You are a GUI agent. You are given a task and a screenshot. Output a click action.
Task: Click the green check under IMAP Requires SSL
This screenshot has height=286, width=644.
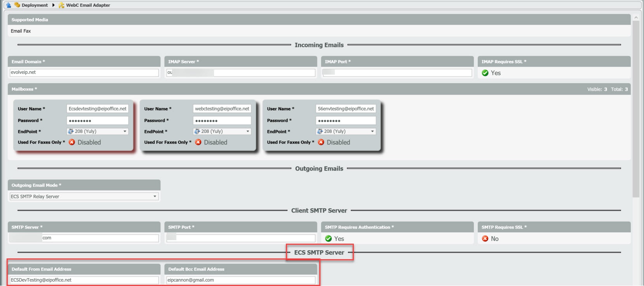[485, 73]
